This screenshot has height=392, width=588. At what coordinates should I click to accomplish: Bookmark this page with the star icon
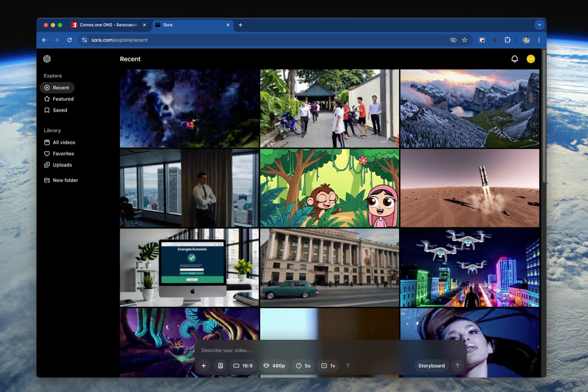[465, 40]
